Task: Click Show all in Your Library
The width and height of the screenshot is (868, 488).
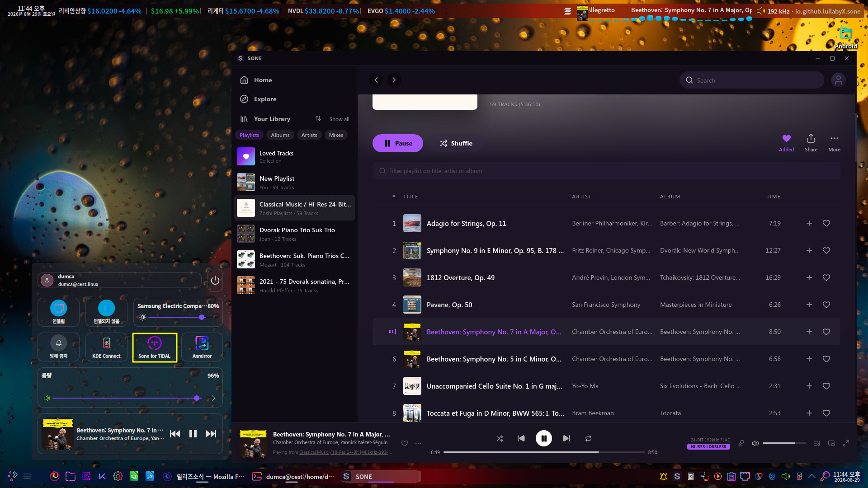Action: (x=339, y=119)
